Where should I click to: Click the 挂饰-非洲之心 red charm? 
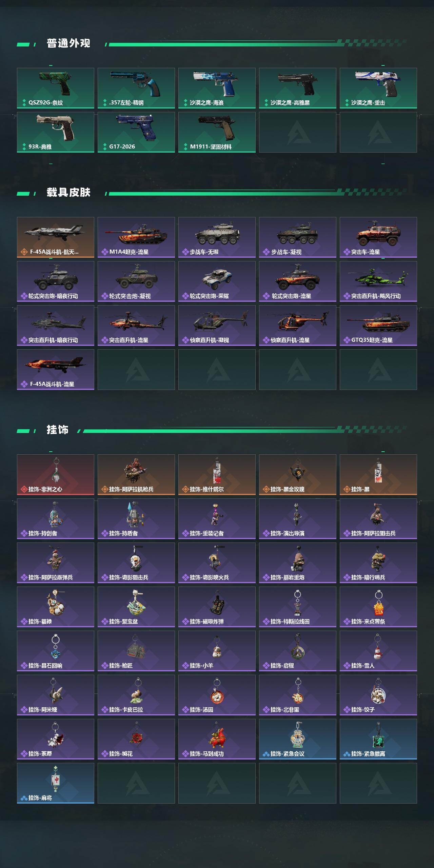[56, 475]
